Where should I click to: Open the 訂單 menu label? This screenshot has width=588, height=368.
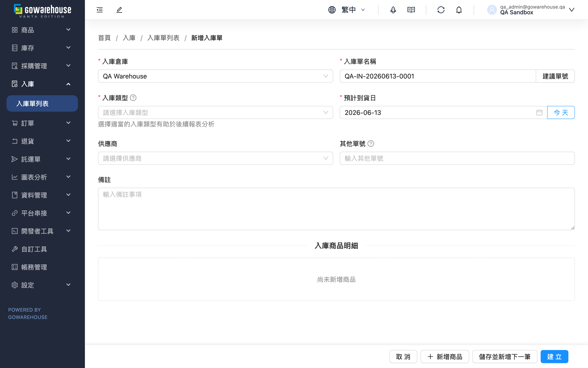tap(27, 123)
